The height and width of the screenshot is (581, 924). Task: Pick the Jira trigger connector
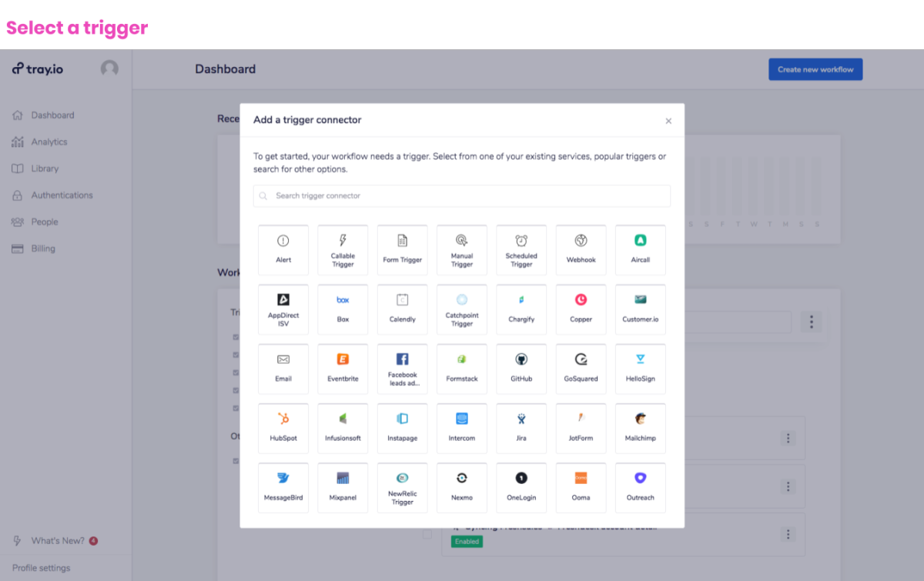coord(521,428)
